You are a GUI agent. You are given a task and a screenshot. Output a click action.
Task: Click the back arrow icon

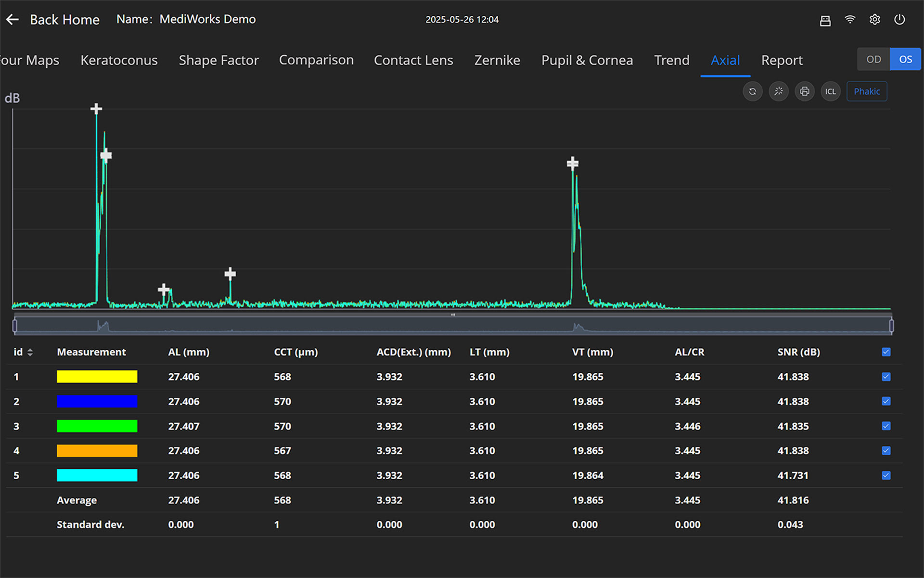pos(13,20)
